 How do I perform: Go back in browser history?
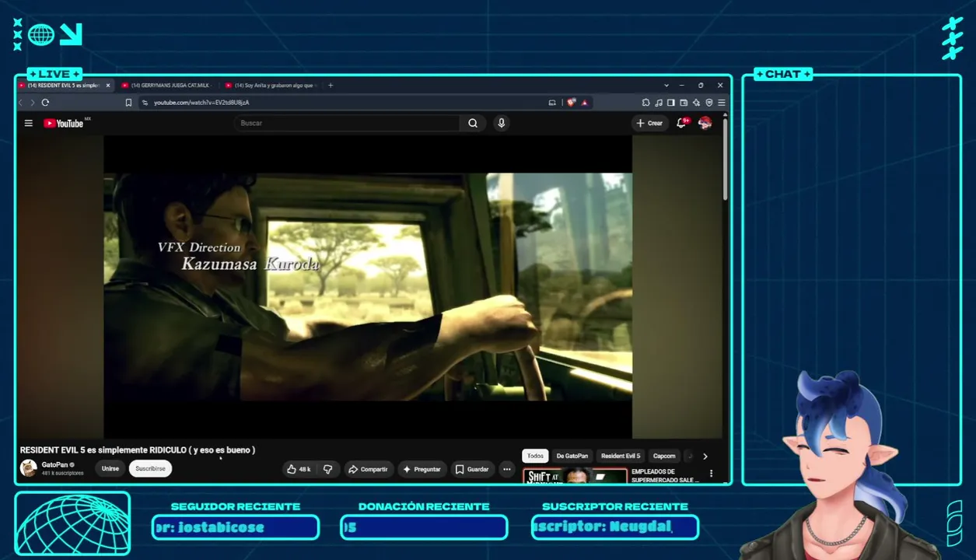click(x=21, y=103)
